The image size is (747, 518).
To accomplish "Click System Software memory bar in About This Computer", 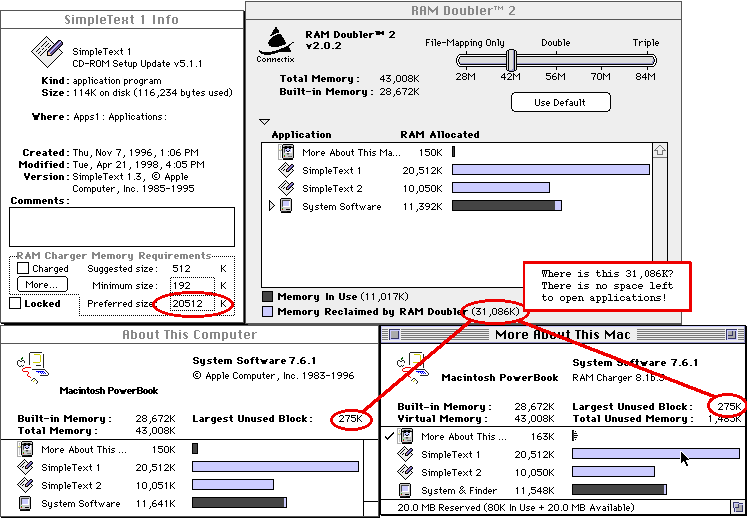I will [239, 503].
